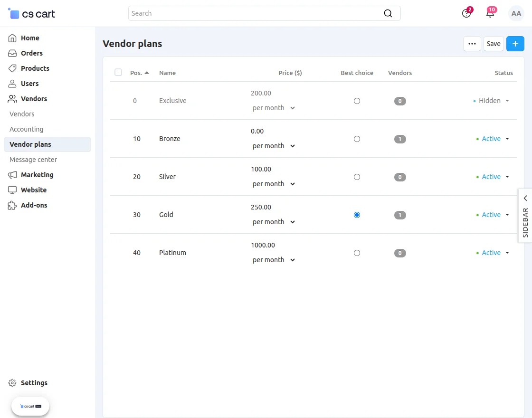This screenshot has width=532, height=418.
Task: Open the billing period dropdown for Gold
Action: point(293,221)
